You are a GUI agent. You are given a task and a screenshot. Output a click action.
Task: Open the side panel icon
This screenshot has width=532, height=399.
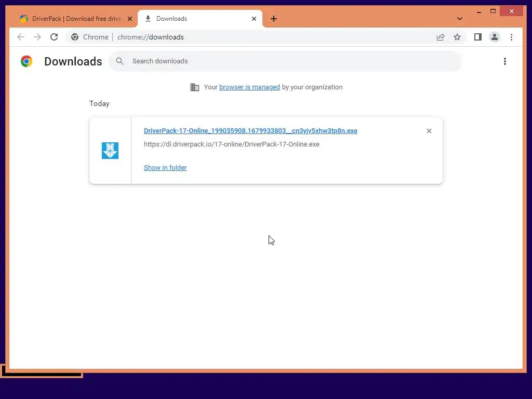click(478, 37)
